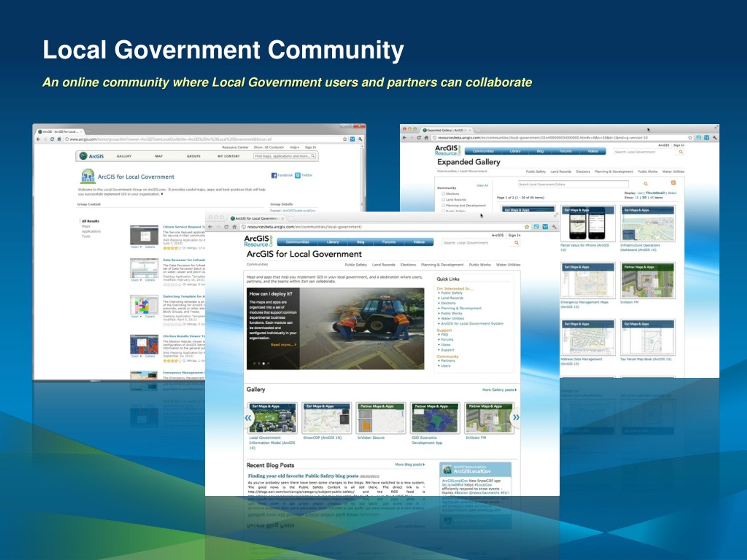Click orange search icon in front window

pyautogui.click(x=516, y=243)
